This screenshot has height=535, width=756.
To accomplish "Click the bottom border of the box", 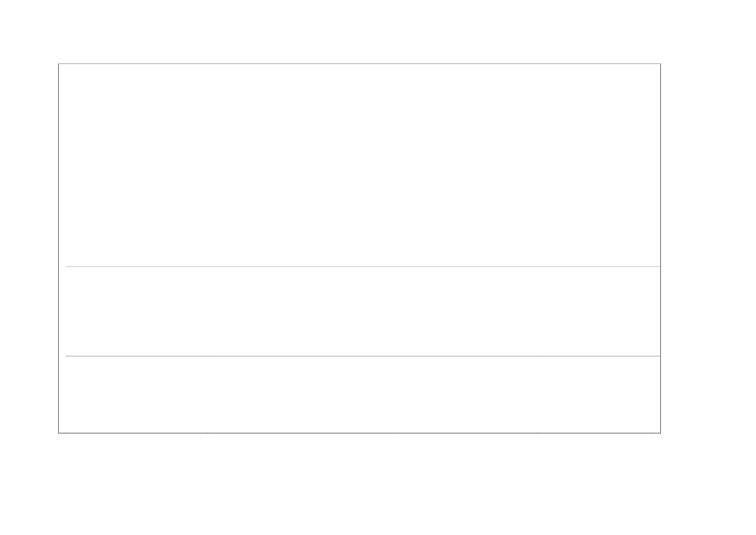I will (360, 432).
